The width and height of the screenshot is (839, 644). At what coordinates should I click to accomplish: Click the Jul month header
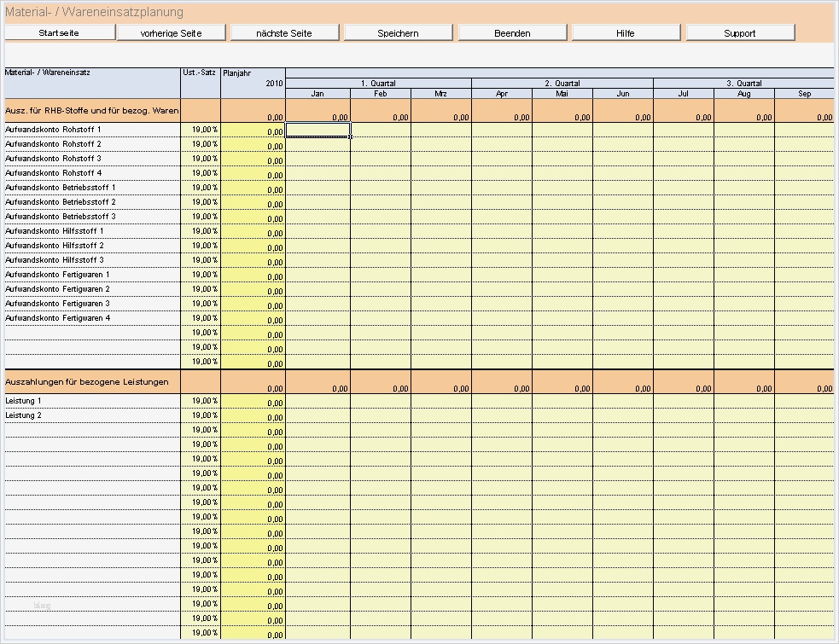(x=684, y=94)
